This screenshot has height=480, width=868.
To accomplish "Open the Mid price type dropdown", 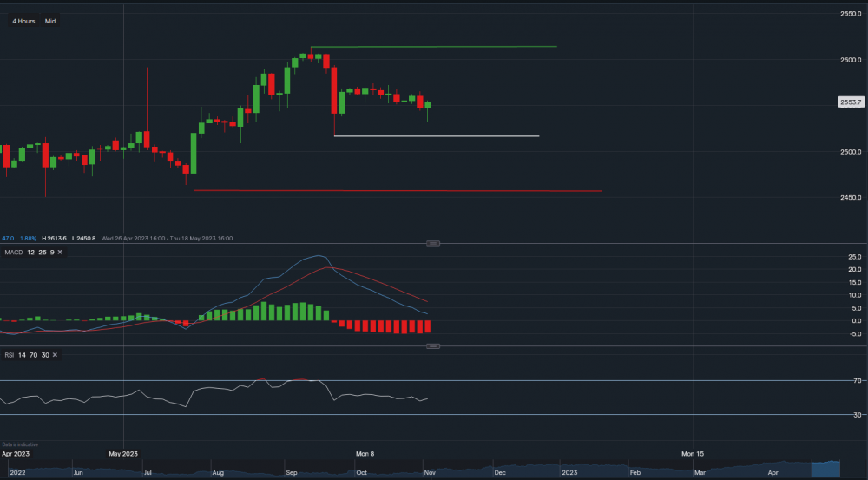I will point(50,21).
